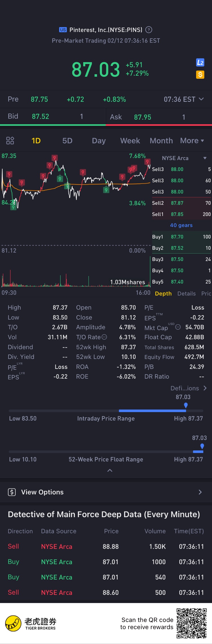This screenshot has height=644, width=212.
Task: Expand the 07:36 EST pre-market dropdown
Action: pos(184,99)
